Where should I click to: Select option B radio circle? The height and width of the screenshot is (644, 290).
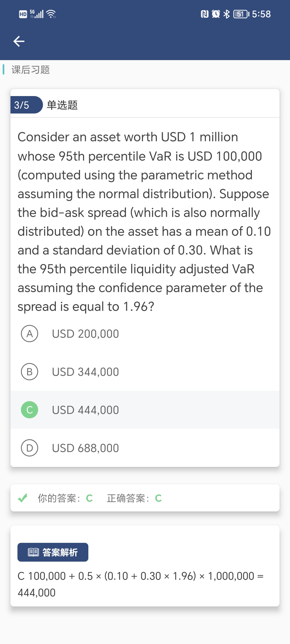tap(30, 372)
